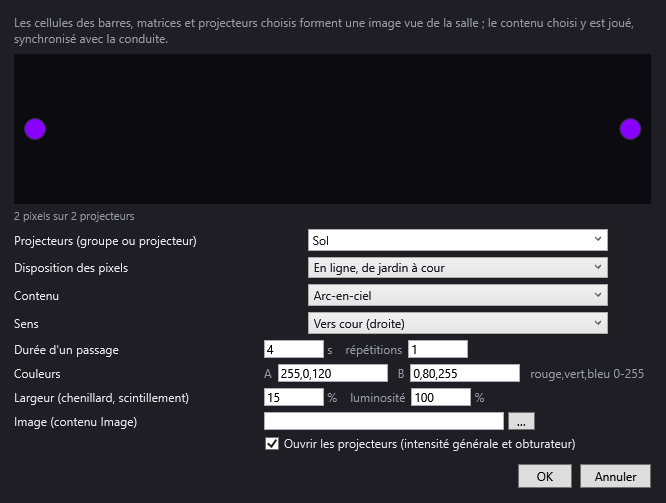
Task: Click the left purple pixel in preview
Action: tap(35, 129)
